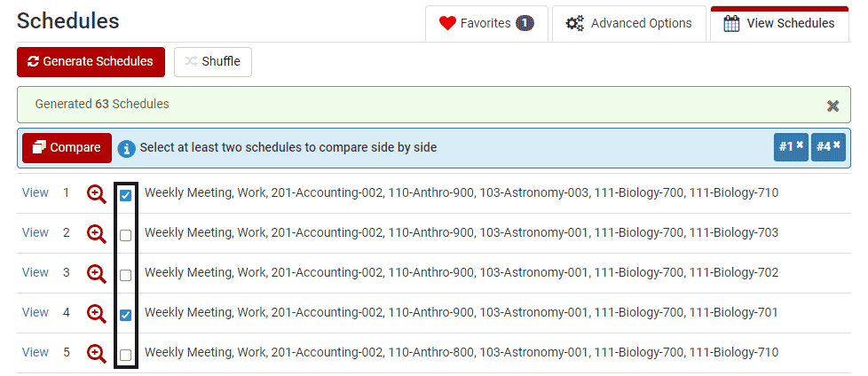
Task: Select the View Schedules tab
Action: point(779,24)
